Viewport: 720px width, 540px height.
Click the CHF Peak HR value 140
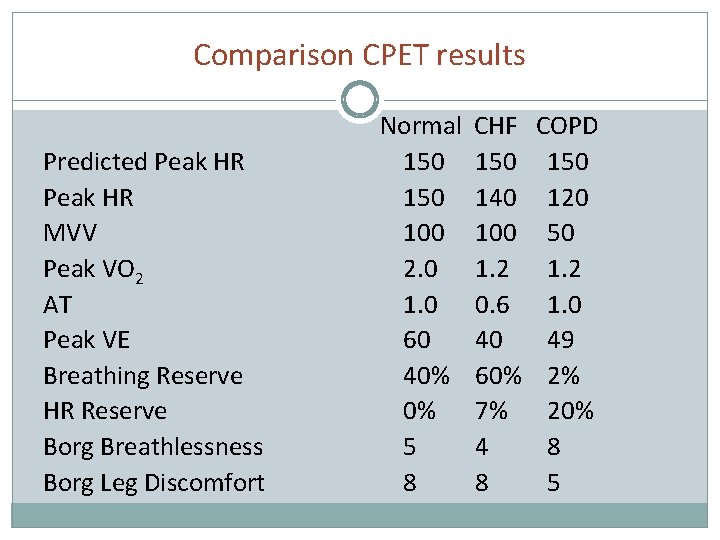(x=496, y=197)
